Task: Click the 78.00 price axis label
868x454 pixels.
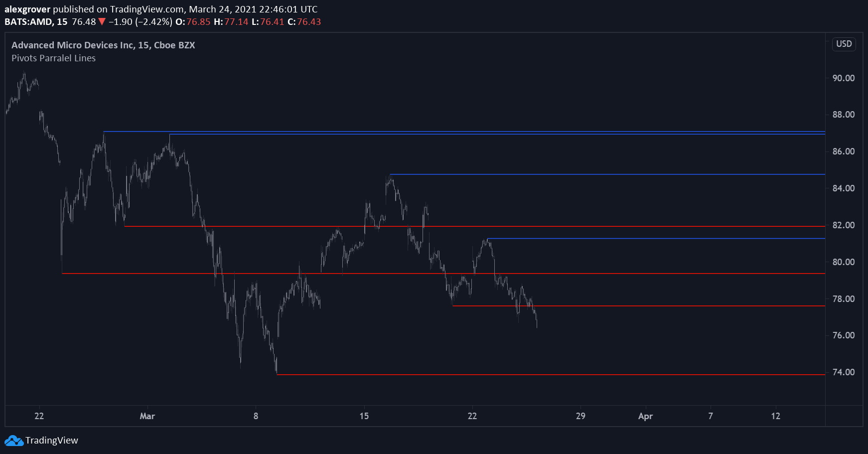Action: click(844, 299)
